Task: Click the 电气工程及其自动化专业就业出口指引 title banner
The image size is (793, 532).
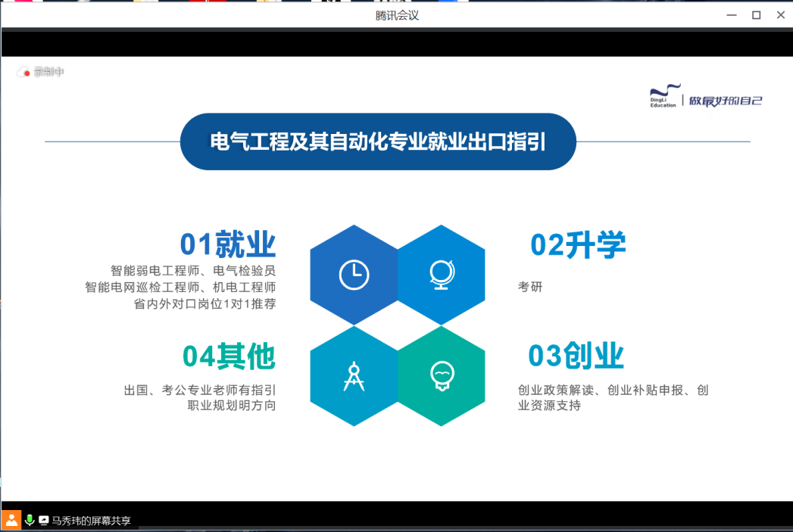Action: tap(378, 142)
